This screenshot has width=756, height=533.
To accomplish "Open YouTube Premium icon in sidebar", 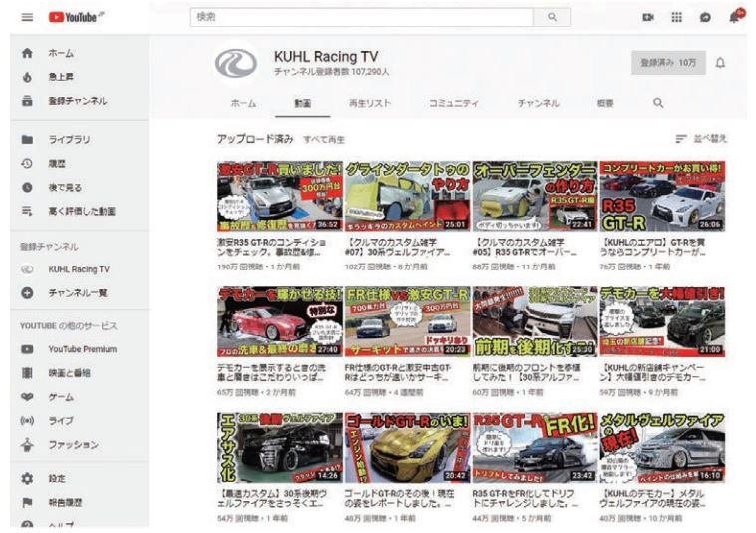I will coord(28,349).
